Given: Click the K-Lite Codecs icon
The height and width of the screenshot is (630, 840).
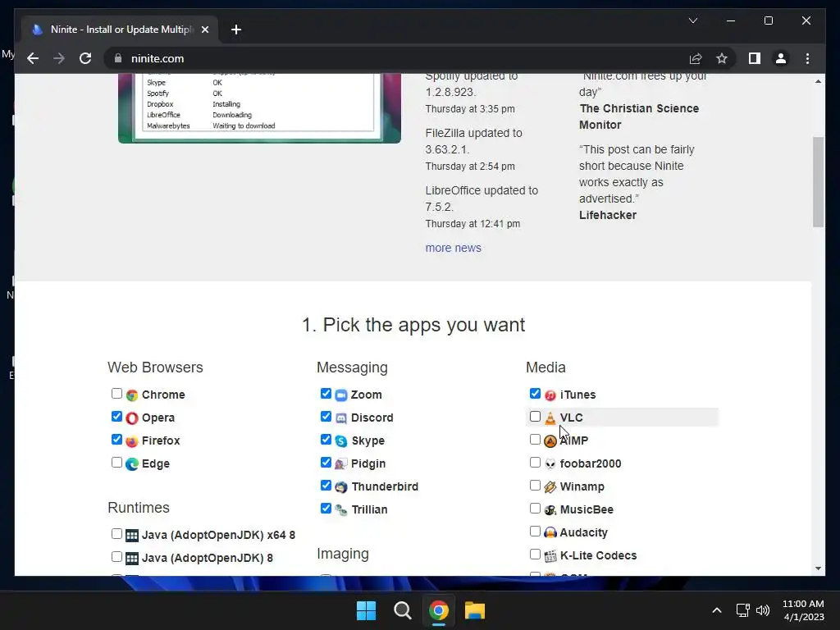Looking at the screenshot, I should (x=550, y=556).
